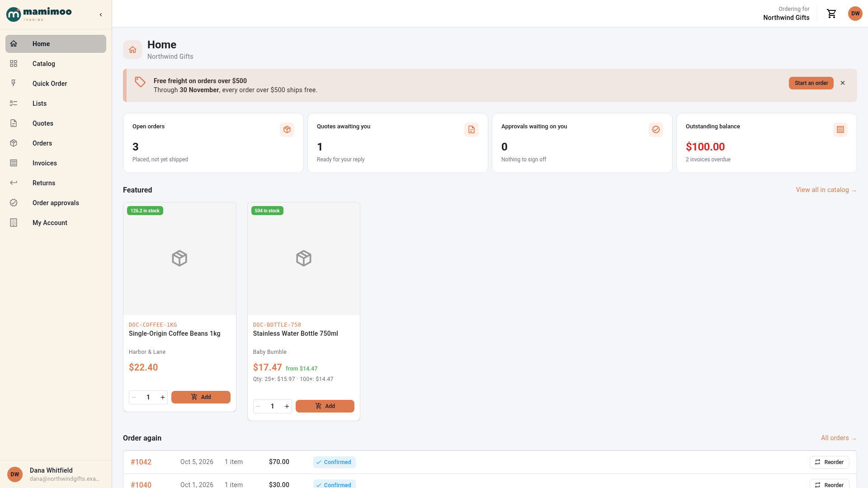868x488 pixels.
Task: Add Coffee Beans to the cart
Action: click(x=201, y=397)
